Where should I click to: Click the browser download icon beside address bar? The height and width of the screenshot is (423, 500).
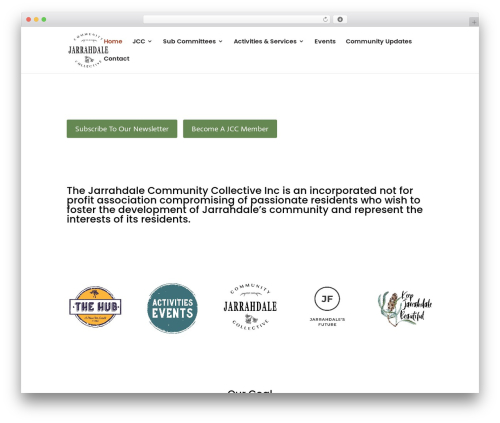pos(340,19)
